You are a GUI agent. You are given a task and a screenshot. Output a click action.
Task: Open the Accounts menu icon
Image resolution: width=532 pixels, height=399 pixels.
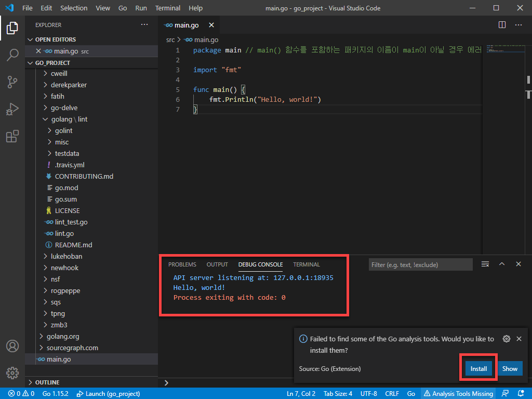tap(12, 346)
